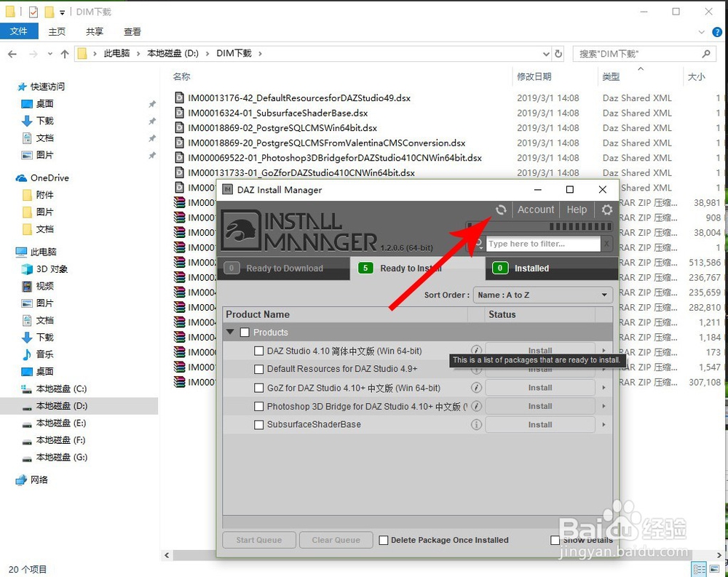This screenshot has height=577, width=728.
Task: Open Explorer help question mark icon
Action: click(x=717, y=32)
